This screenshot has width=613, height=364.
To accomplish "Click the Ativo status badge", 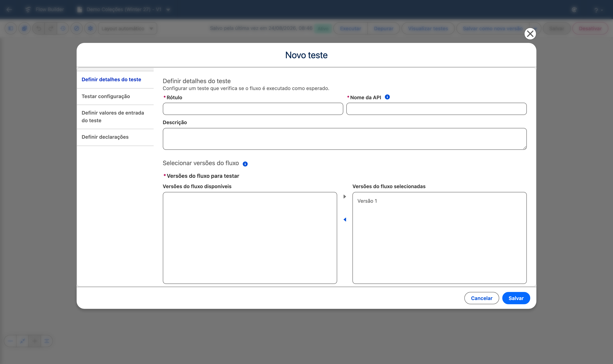I will point(323,29).
